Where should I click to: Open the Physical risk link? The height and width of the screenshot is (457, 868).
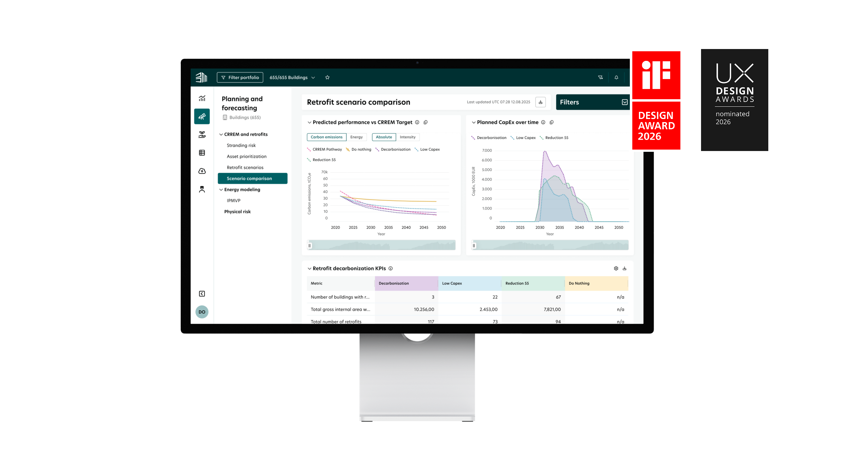click(237, 212)
